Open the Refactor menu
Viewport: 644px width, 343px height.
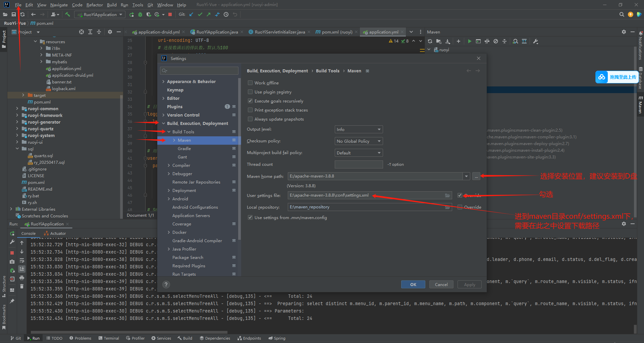(95, 5)
